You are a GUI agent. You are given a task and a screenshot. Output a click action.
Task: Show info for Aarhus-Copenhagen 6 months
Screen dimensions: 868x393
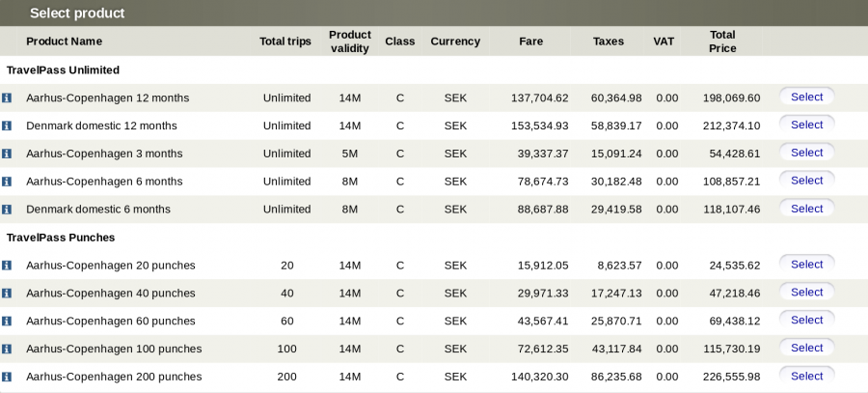7,182
